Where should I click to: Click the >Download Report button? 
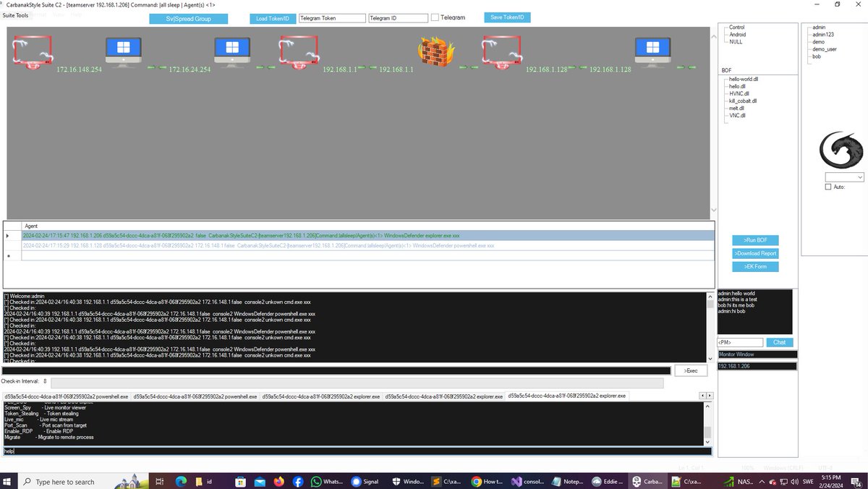[x=755, y=253]
